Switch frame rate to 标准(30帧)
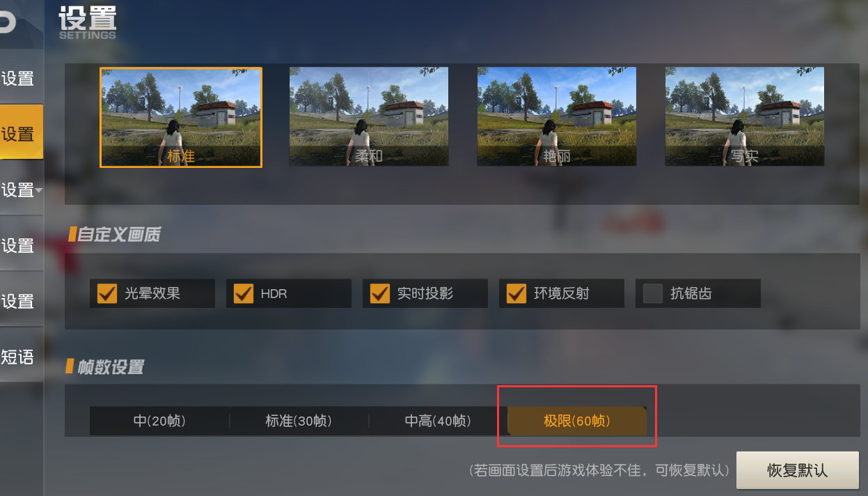 tap(299, 421)
